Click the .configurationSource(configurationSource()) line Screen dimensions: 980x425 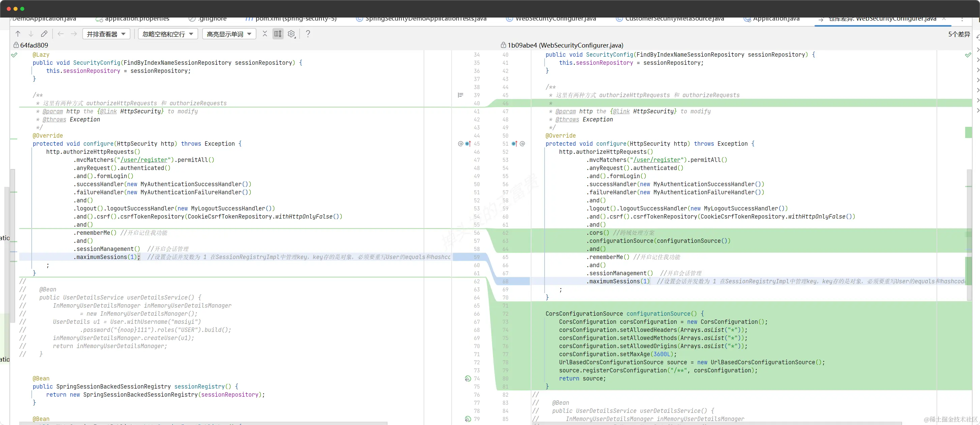[x=658, y=241]
